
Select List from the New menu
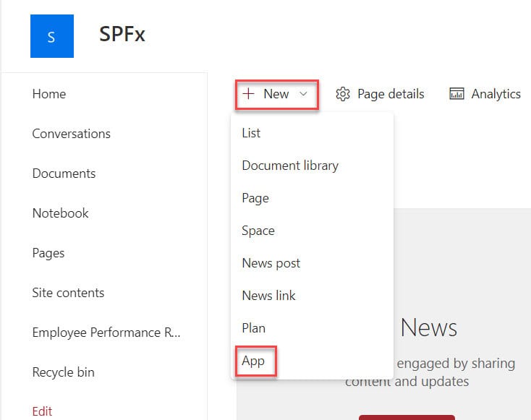[312, 133]
